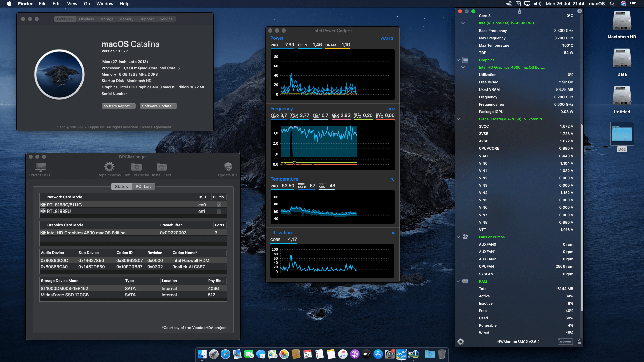Collapse the Intel Core i5-4590 CPU group
Viewport: 644px width, 362px height.
tap(463, 23)
